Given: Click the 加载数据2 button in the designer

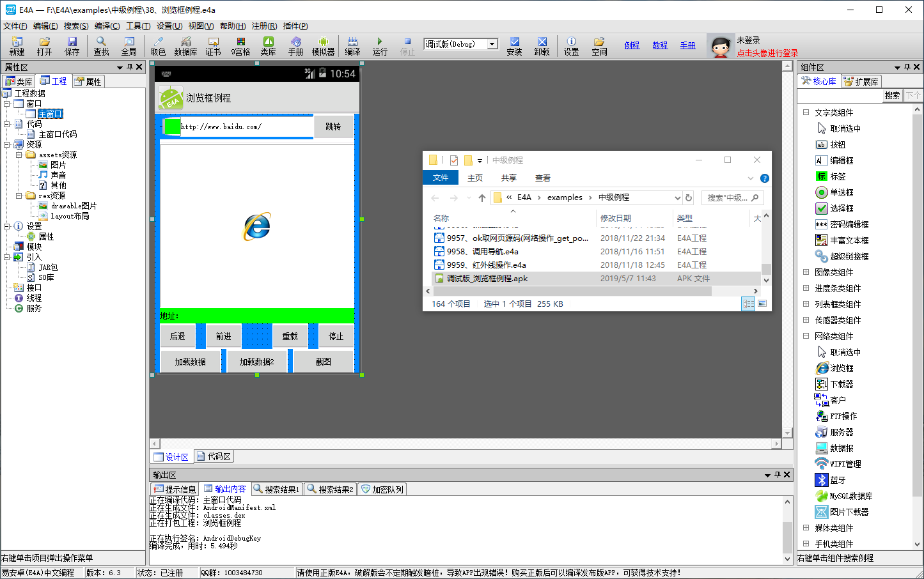Looking at the screenshot, I should [257, 362].
